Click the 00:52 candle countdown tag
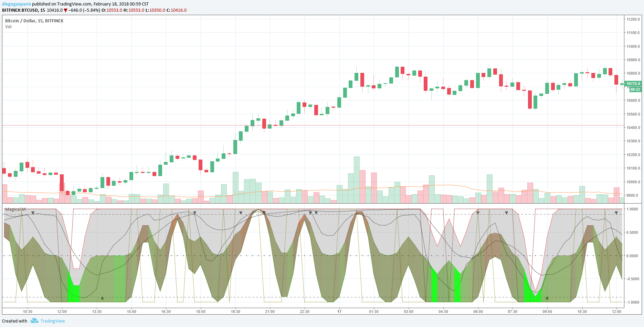Viewport: 644px width, 327px height. tap(635, 89)
